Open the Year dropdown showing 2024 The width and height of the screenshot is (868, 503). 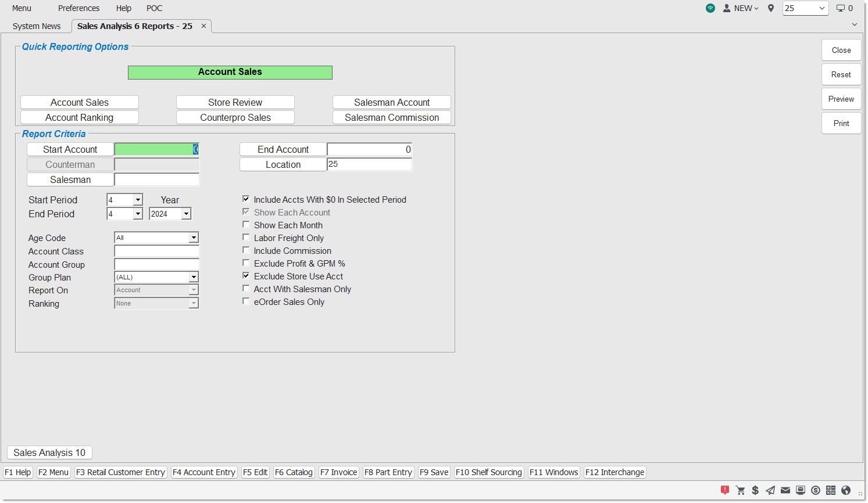186,214
